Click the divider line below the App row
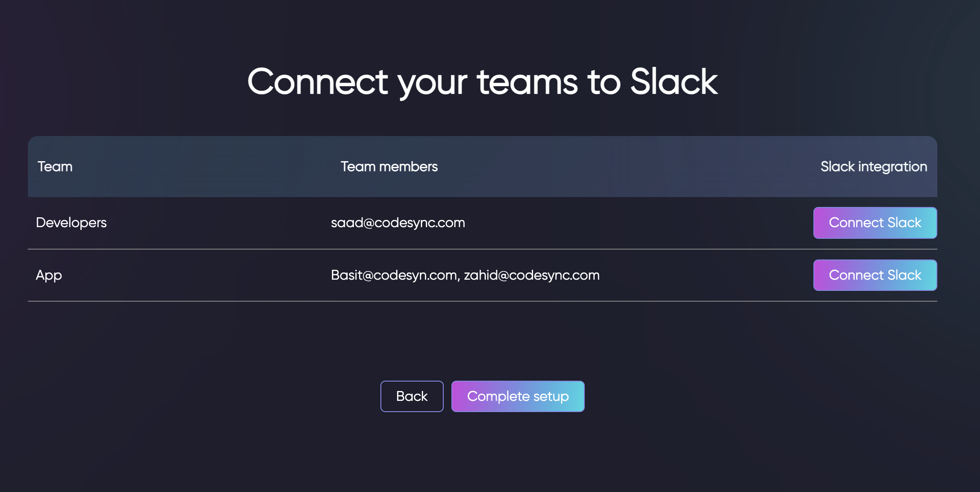 (482, 301)
